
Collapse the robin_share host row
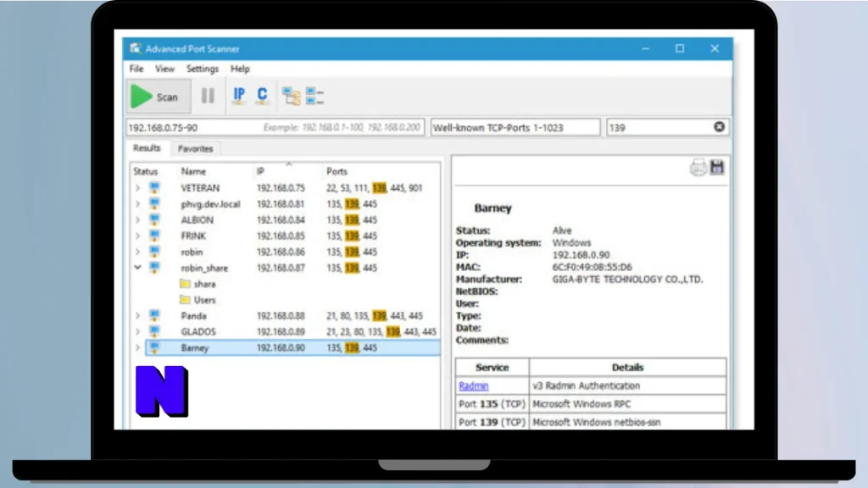(x=137, y=268)
